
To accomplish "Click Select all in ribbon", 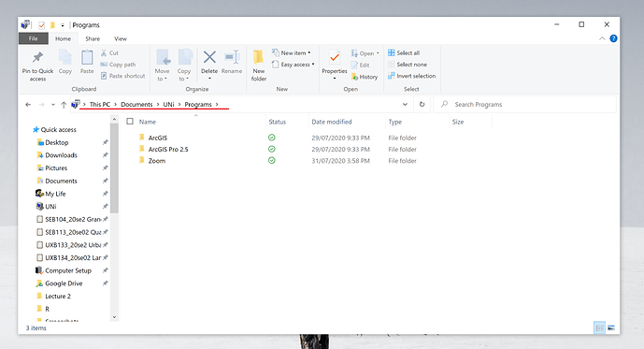I will (404, 52).
